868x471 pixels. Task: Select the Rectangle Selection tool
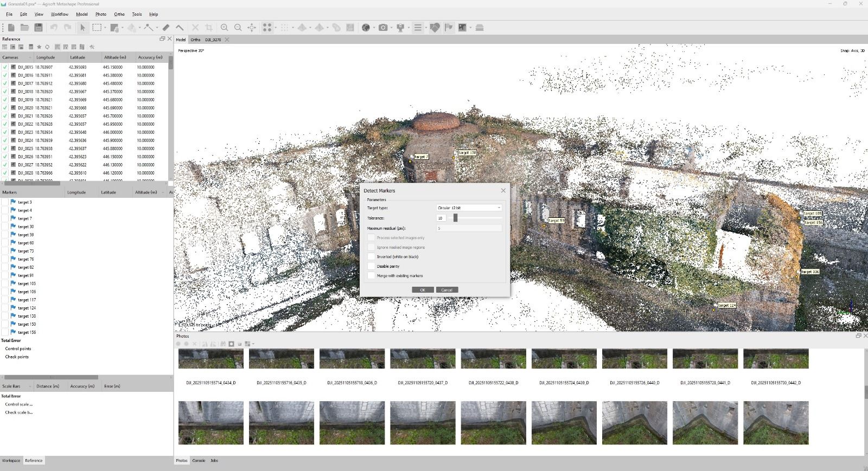[97, 28]
